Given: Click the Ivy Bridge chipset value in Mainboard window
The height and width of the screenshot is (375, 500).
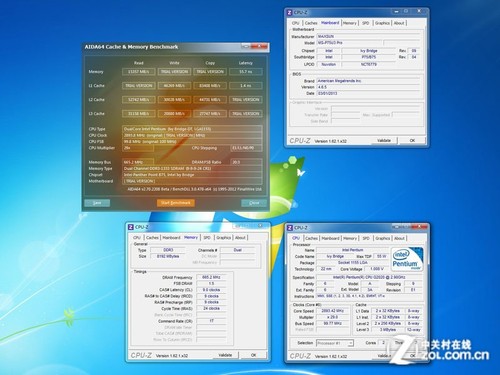Looking at the screenshot, I should (x=369, y=51).
